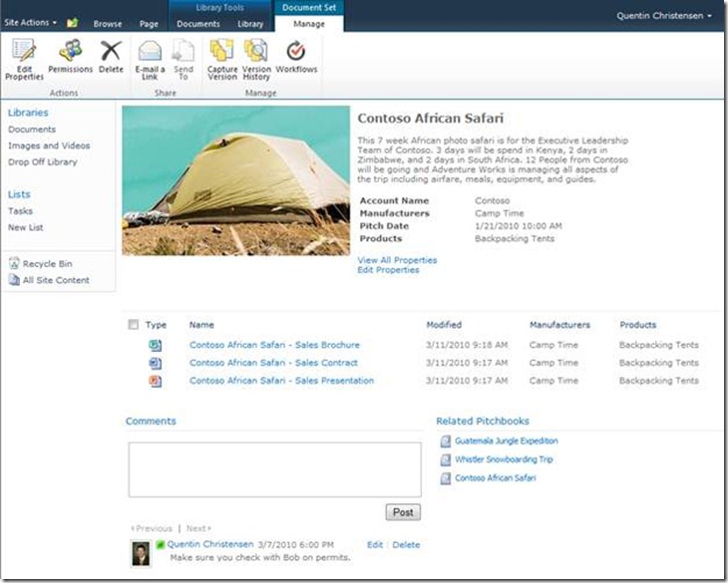Open Workflows from the ribbon

[296, 56]
